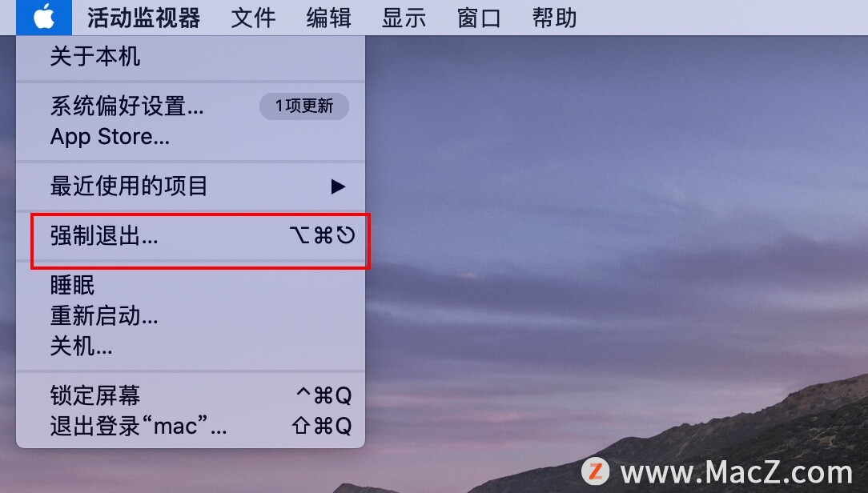Image resolution: width=868 pixels, height=493 pixels.
Task: Open the 窗口 menu
Action: pyautogui.click(x=479, y=18)
